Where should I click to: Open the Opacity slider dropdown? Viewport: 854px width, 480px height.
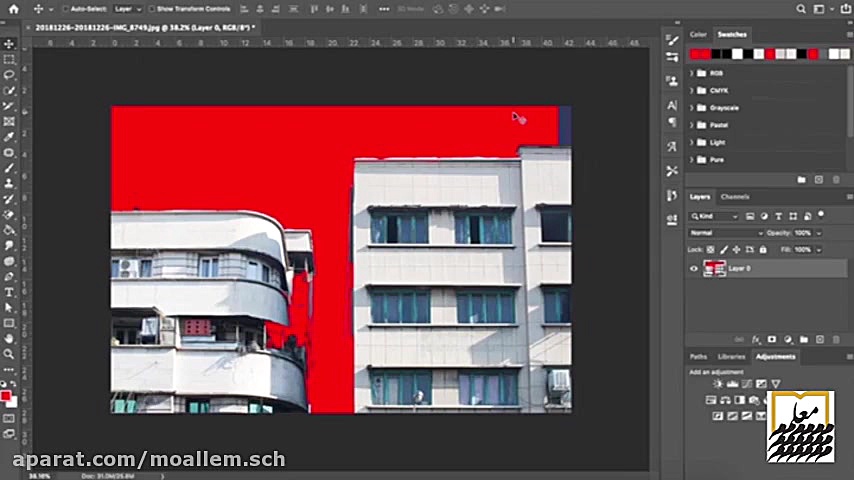point(819,233)
